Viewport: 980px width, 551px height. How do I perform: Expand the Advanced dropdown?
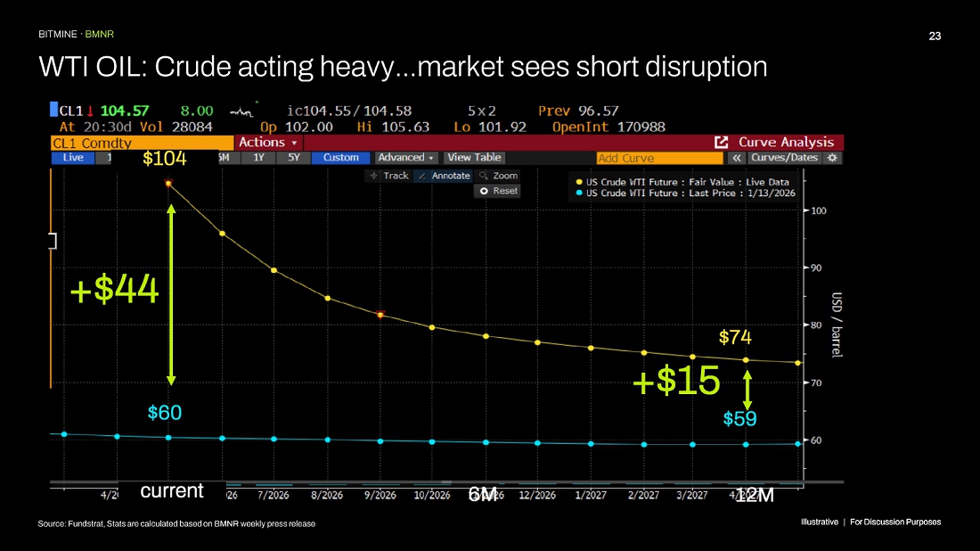coord(405,158)
